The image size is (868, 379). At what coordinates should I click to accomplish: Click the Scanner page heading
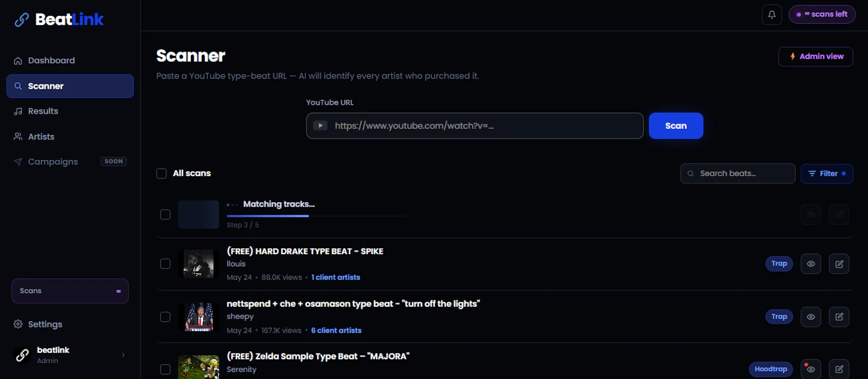tap(190, 56)
